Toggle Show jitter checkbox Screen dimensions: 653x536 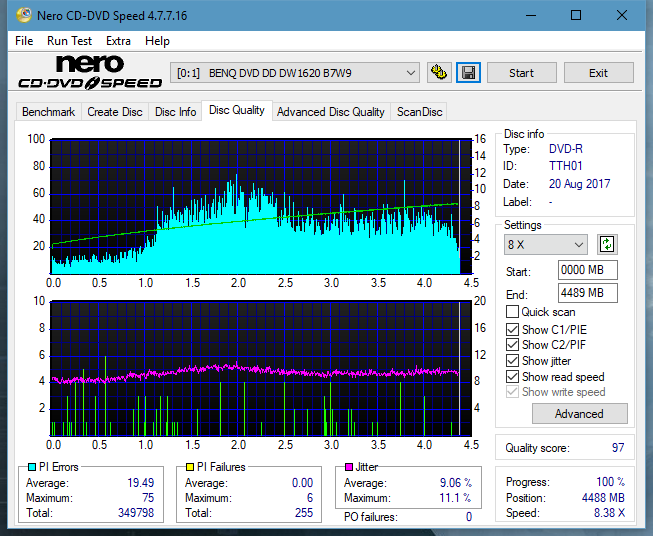tap(512, 361)
